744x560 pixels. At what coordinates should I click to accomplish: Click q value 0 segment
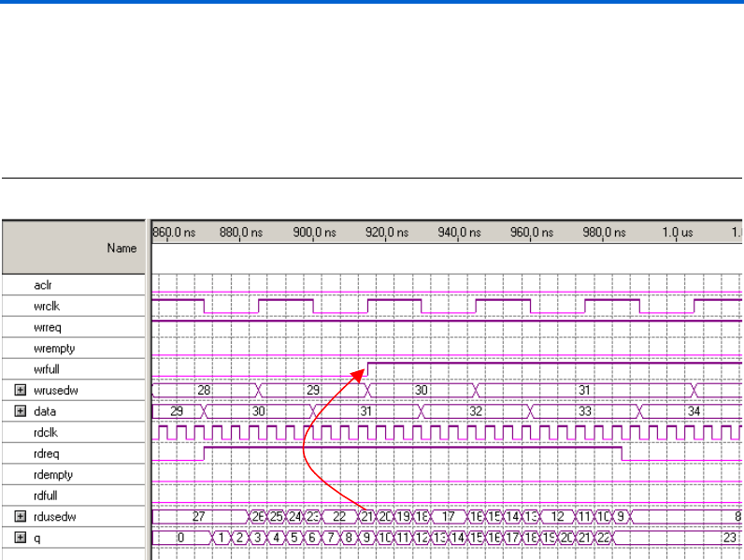point(180,538)
